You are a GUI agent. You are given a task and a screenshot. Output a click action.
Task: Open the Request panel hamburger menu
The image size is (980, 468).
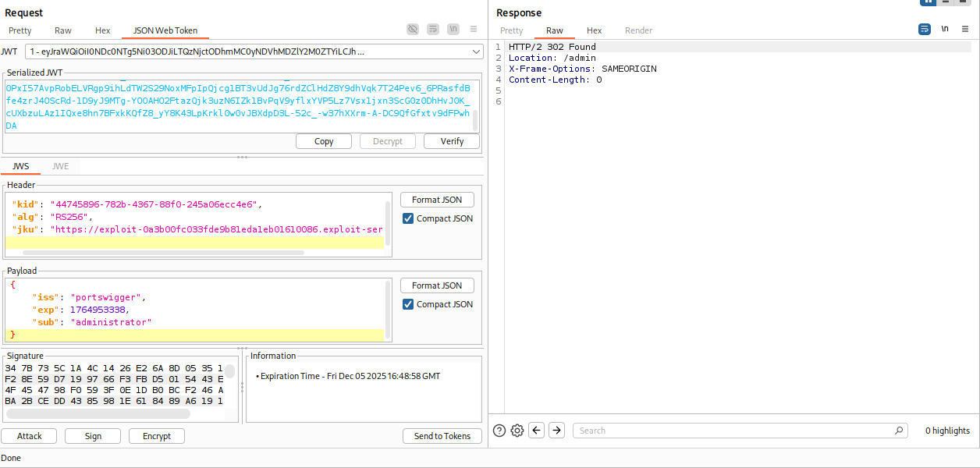click(474, 29)
